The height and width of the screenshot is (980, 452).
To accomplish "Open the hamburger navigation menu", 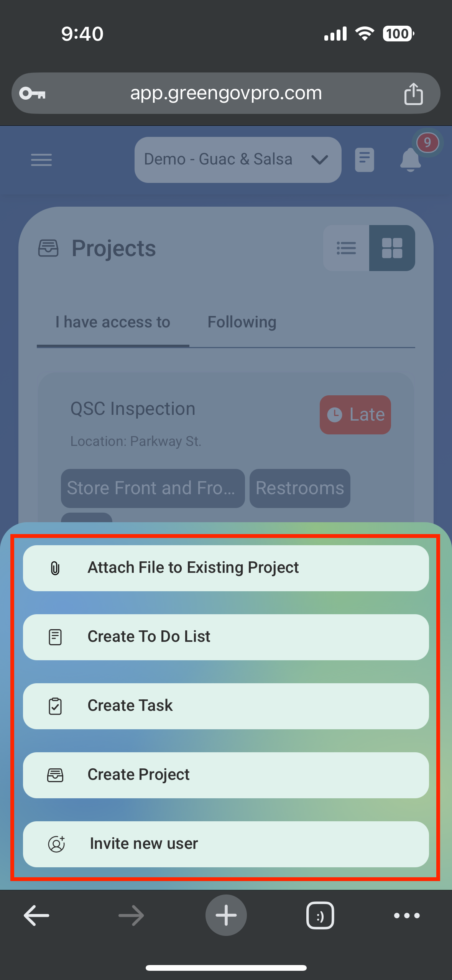I will tap(41, 159).
